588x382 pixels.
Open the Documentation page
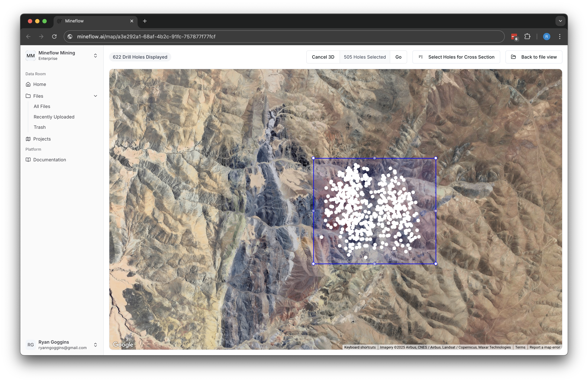pos(49,160)
